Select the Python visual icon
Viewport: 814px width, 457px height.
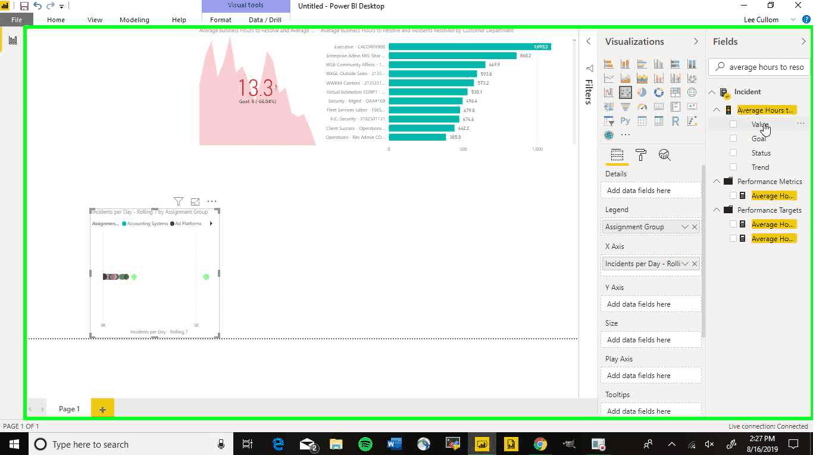tap(625, 121)
